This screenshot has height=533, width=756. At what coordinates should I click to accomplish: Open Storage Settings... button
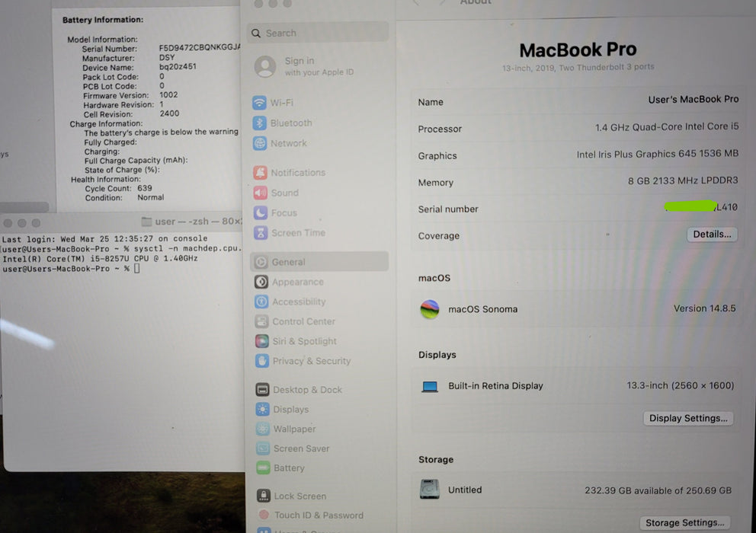(684, 523)
